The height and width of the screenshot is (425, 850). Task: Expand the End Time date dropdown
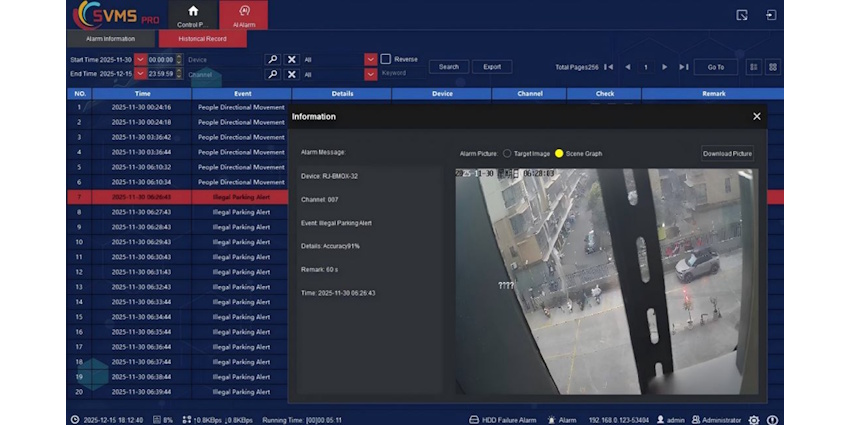[140, 74]
